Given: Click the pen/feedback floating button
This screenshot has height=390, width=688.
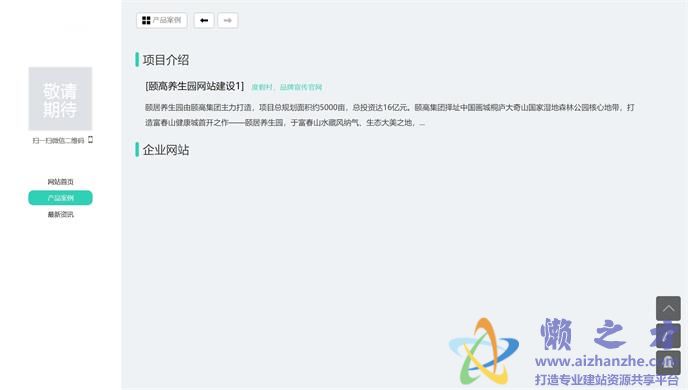Looking at the screenshot, I should [x=668, y=336].
